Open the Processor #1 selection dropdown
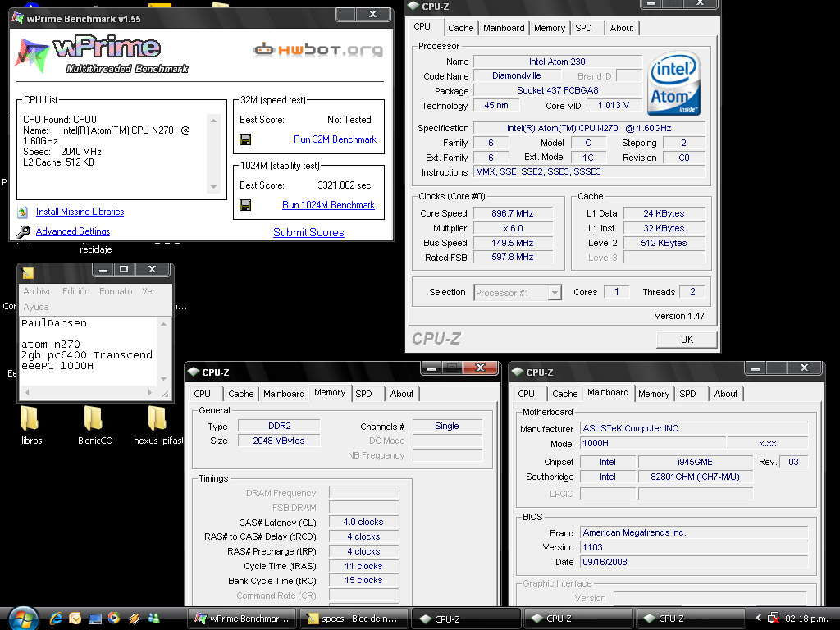Screen dimensions: 840x630 (x=555, y=293)
